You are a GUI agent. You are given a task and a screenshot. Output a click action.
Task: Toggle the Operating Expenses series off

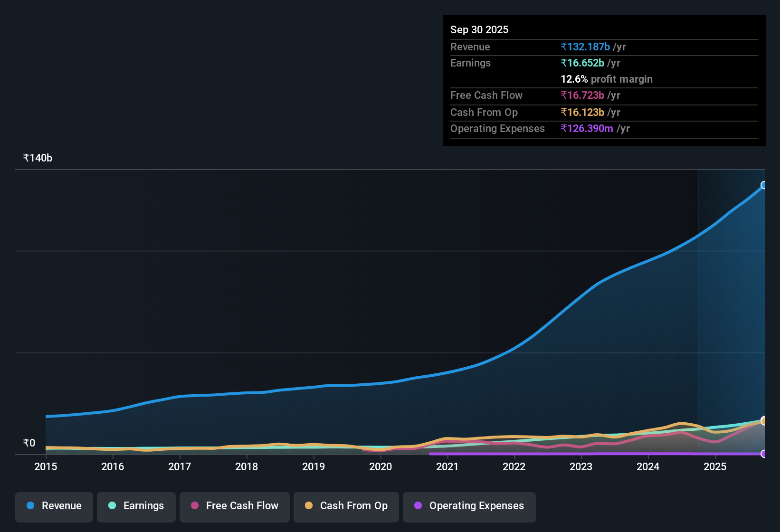(x=469, y=506)
